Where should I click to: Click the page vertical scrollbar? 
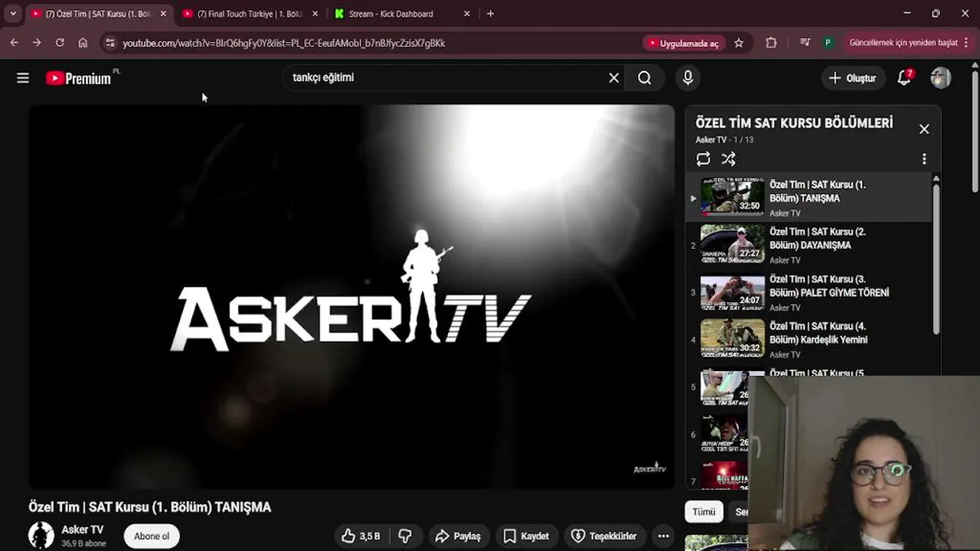click(x=975, y=130)
